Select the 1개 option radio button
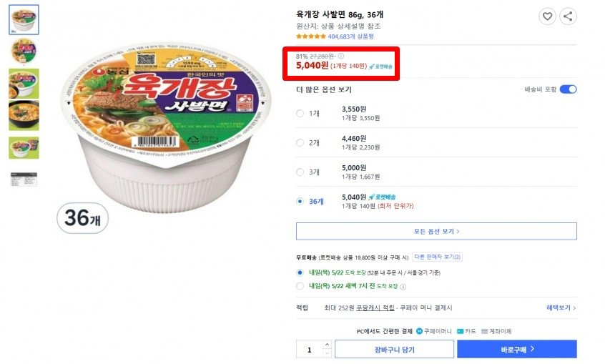605x364 pixels. point(300,113)
